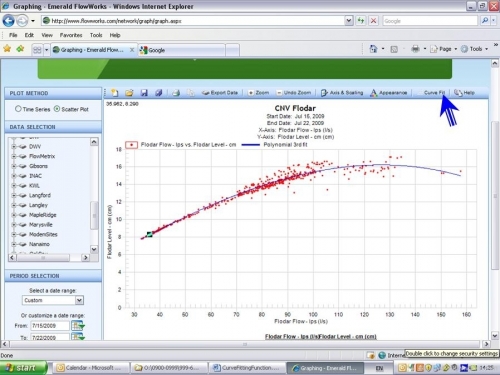The width and height of the screenshot is (500, 375).
Task: Click the Add to Favorites icon
Action: coord(20,49)
